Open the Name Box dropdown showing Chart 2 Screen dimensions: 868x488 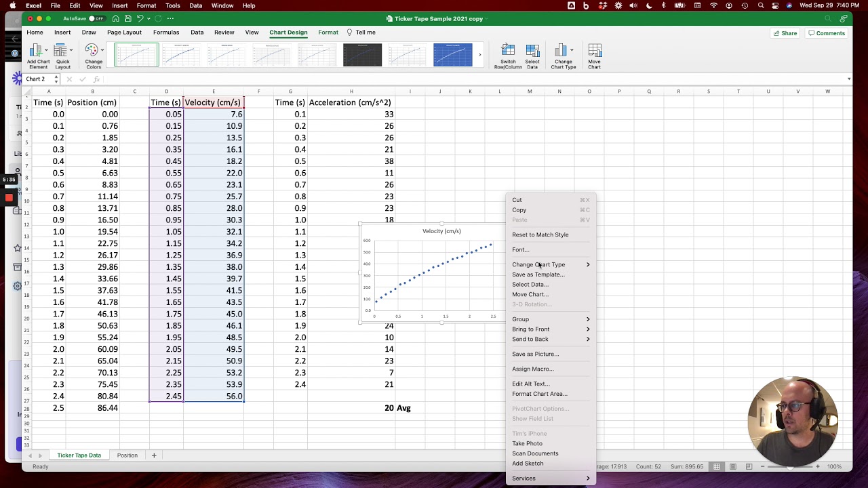click(56, 79)
